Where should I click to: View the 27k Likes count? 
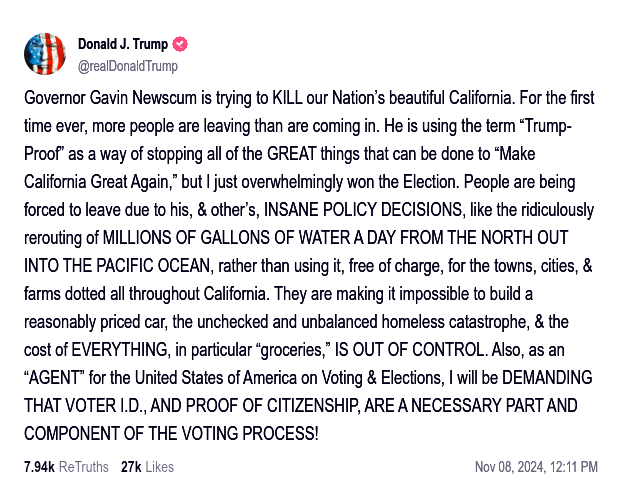pos(131,467)
